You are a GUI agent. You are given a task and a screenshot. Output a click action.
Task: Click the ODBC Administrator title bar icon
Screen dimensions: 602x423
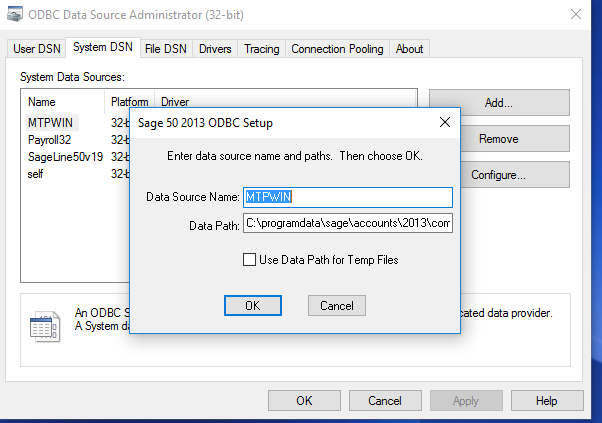tap(15, 15)
